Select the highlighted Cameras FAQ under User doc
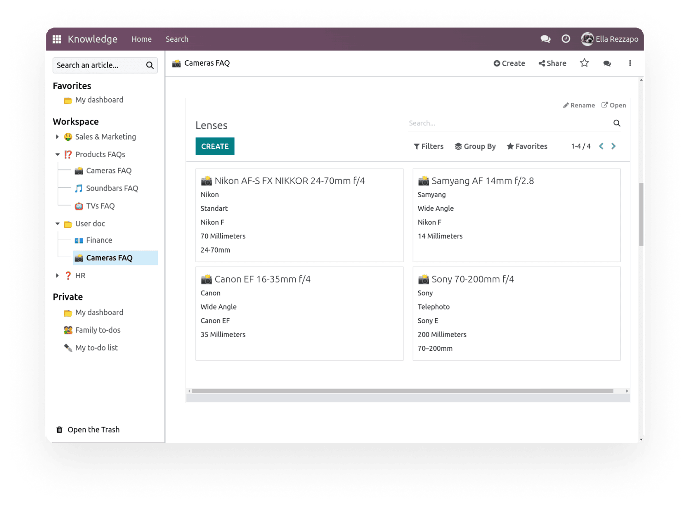The width and height of the screenshot is (690, 507). pyautogui.click(x=115, y=258)
